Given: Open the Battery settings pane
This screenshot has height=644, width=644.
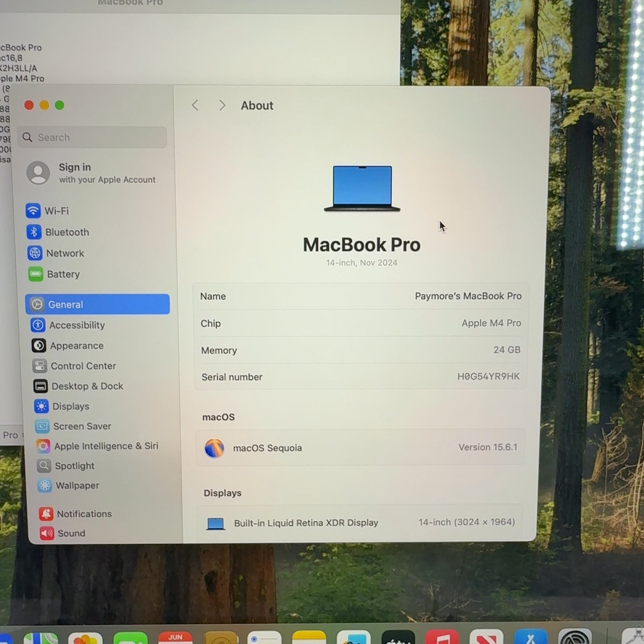Looking at the screenshot, I should (54, 274).
